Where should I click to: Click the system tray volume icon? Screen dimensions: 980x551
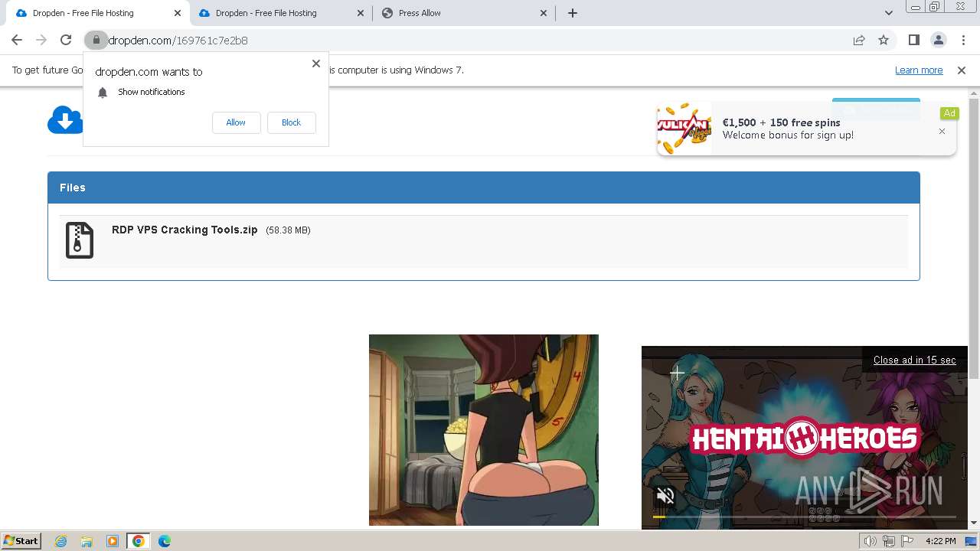(871, 541)
